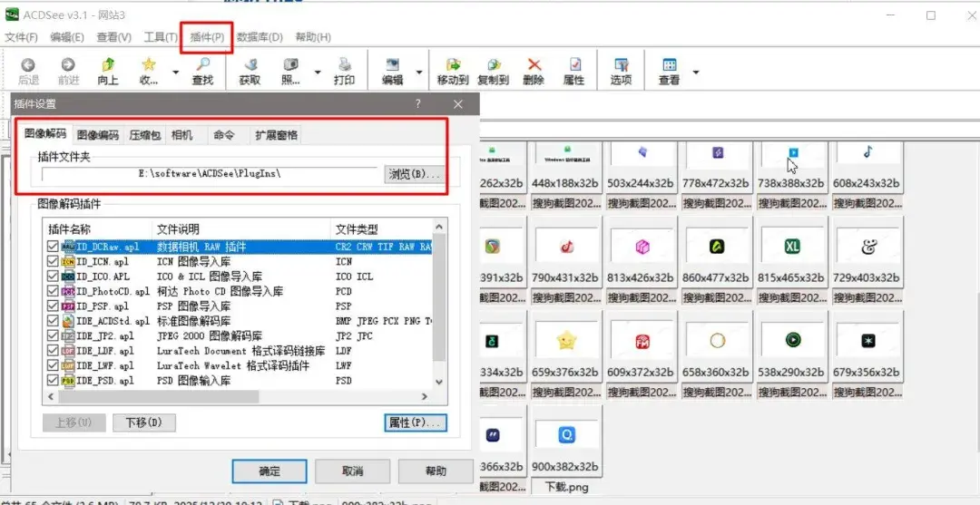This screenshot has width=980, height=505.
Task: Open the 数据库(D) menu
Action: tap(260, 37)
